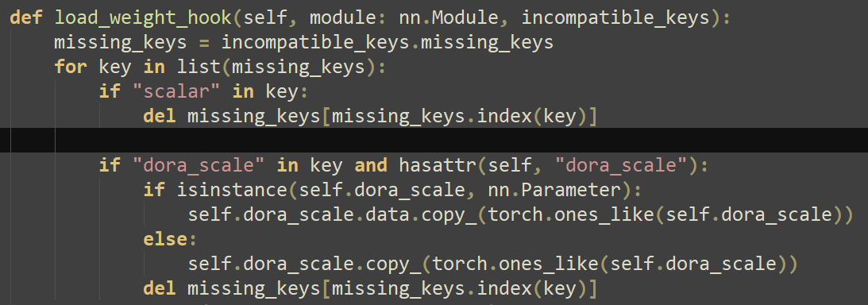Click the first del statement keyword

pos(160,116)
